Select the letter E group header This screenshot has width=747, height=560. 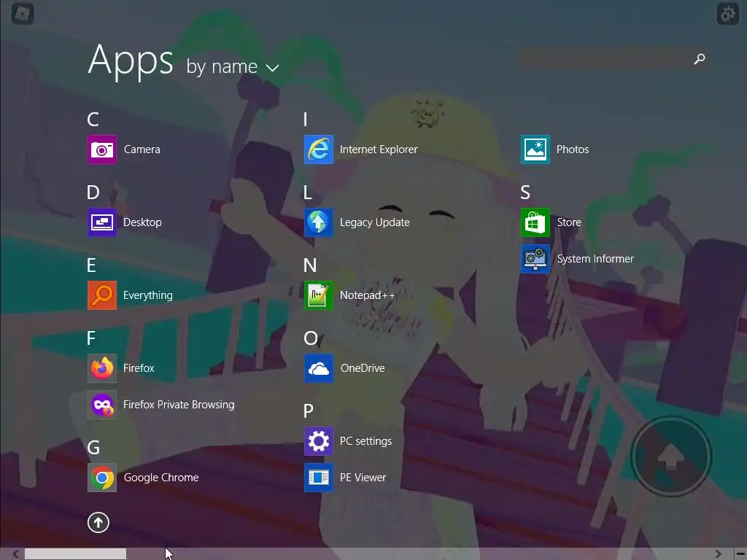click(x=91, y=265)
